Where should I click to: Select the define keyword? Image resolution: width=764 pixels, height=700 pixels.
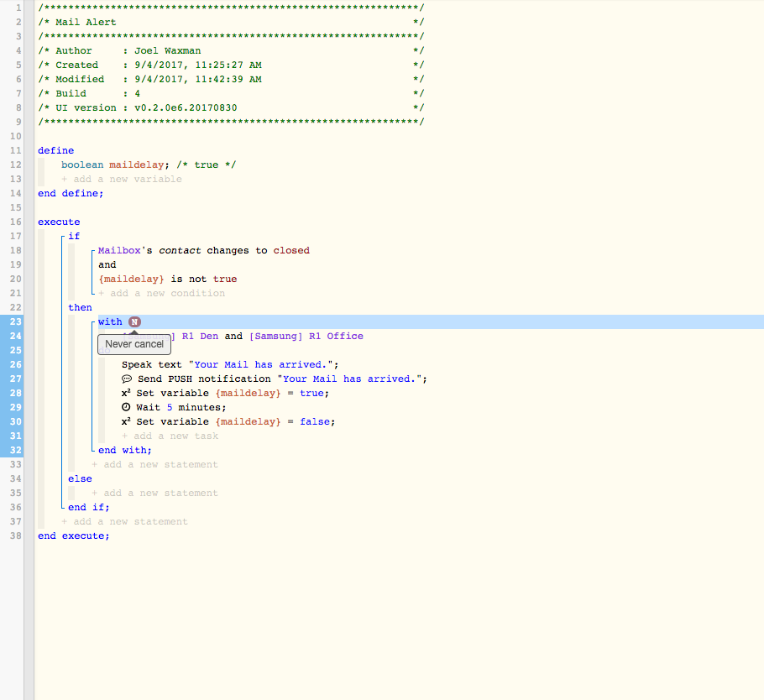(56, 150)
